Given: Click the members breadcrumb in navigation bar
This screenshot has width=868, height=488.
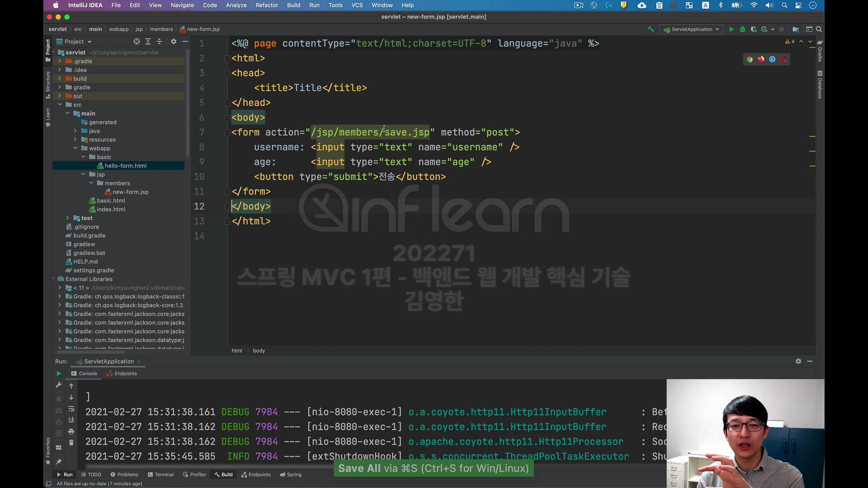Looking at the screenshot, I should (161, 29).
